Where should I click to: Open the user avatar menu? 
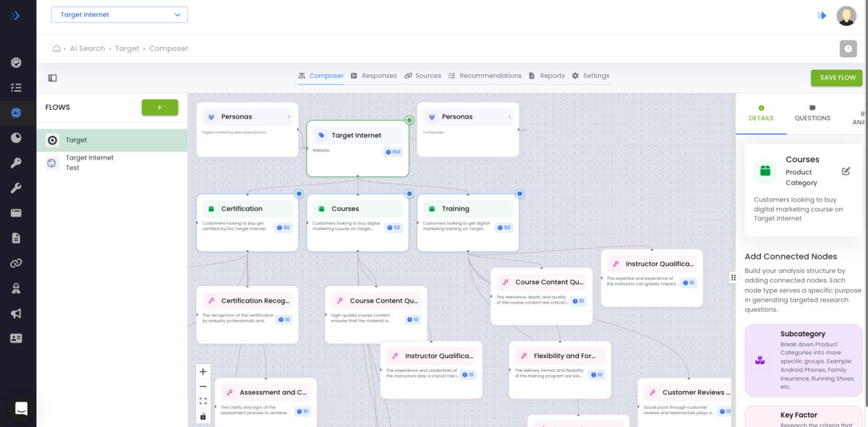coord(846,15)
